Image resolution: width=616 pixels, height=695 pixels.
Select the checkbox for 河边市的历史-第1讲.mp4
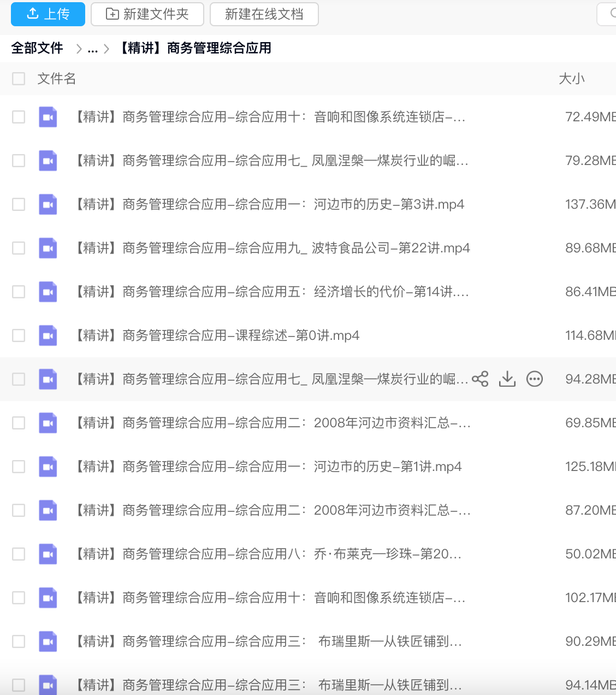(19, 467)
